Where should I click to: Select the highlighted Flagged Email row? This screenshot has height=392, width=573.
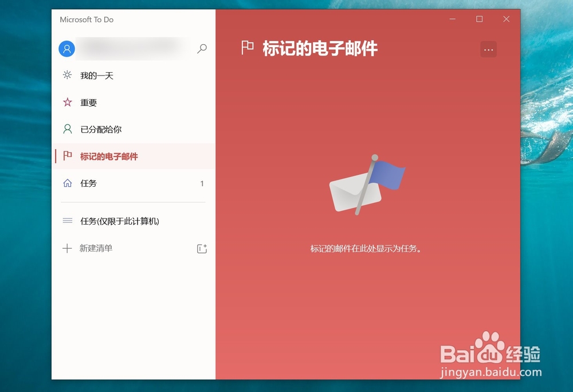tap(133, 156)
